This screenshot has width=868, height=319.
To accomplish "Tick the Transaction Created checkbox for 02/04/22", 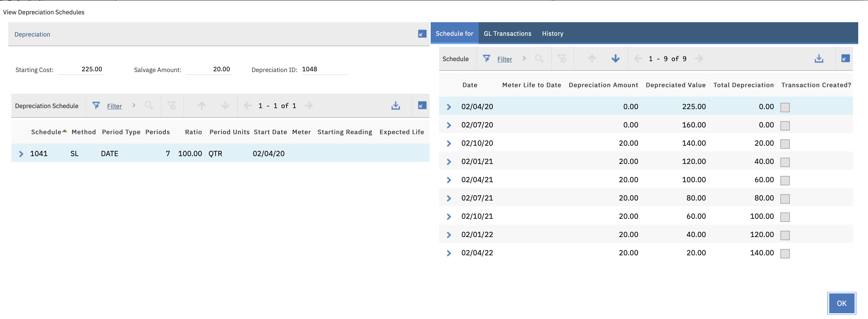I will (x=785, y=253).
